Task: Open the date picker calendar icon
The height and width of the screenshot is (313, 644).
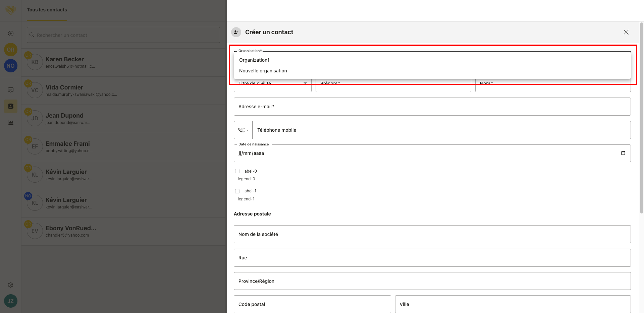Action: (623, 153)
